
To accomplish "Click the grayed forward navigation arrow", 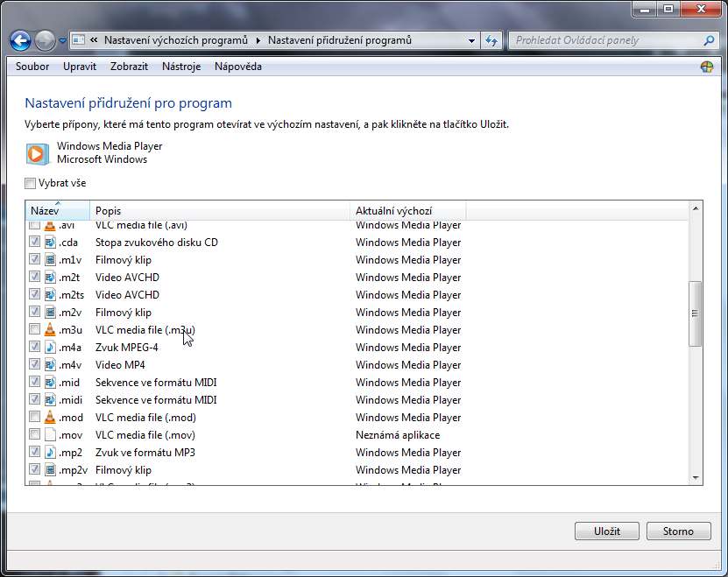I will pyautogui.click(x=45, y=41).
